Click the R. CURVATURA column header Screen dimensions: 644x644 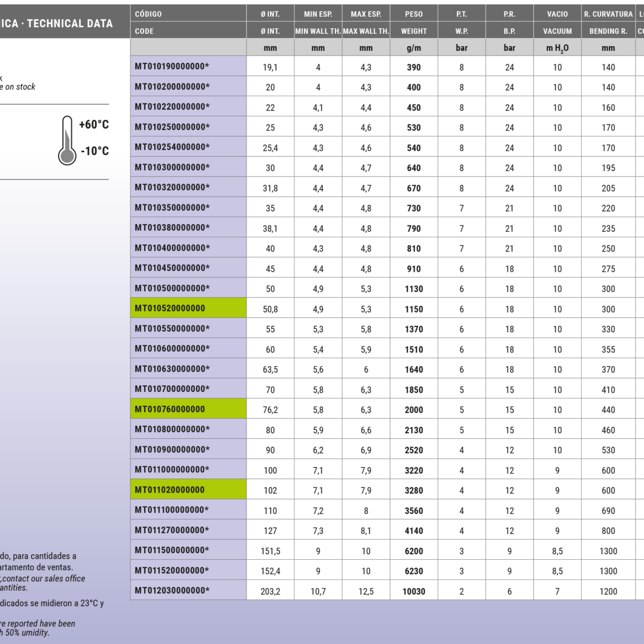608,14
